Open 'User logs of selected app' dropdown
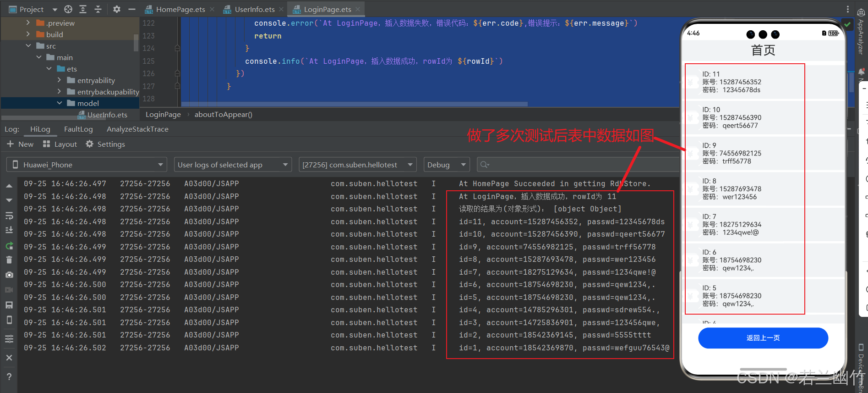Image resolution: width=868 pixels, height=393 pixels. (x=233, y=165)
